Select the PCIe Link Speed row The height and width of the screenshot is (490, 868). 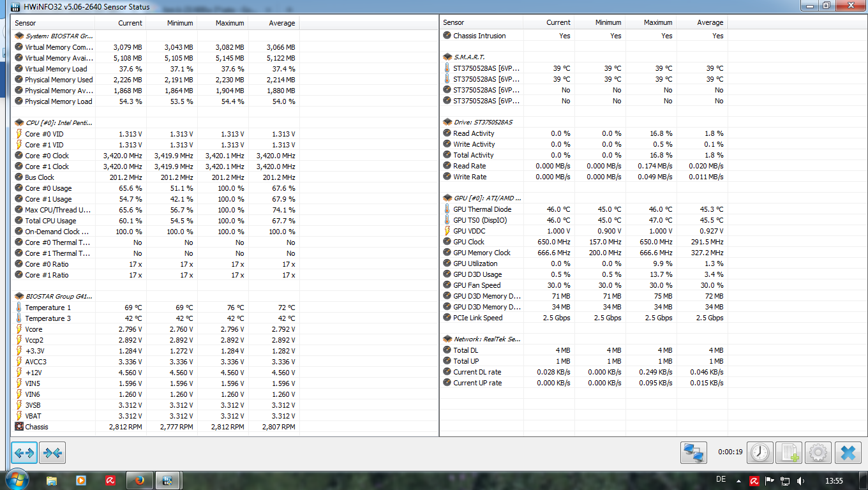tap(583, 318)
